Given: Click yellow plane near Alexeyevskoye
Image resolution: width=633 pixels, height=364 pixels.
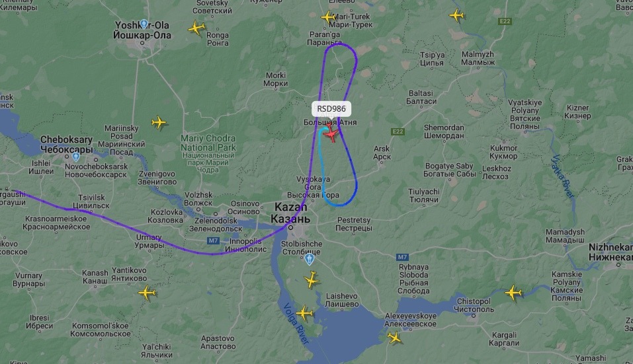Looking at the screenshot, I should (x=394, y=337).
